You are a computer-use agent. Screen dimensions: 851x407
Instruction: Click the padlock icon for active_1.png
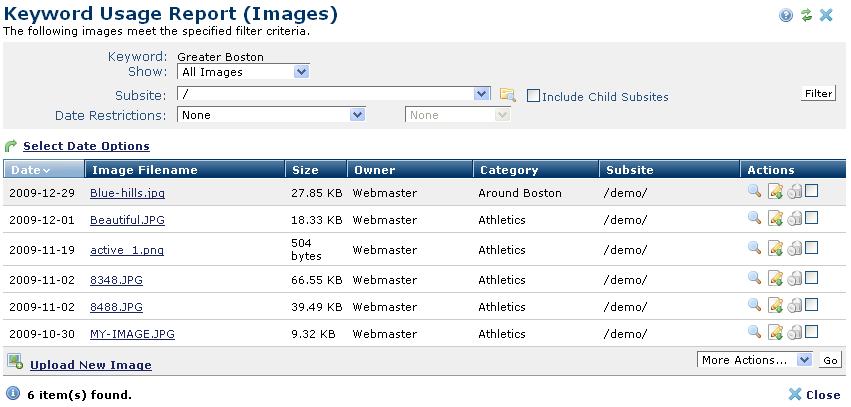click(794, 248)
